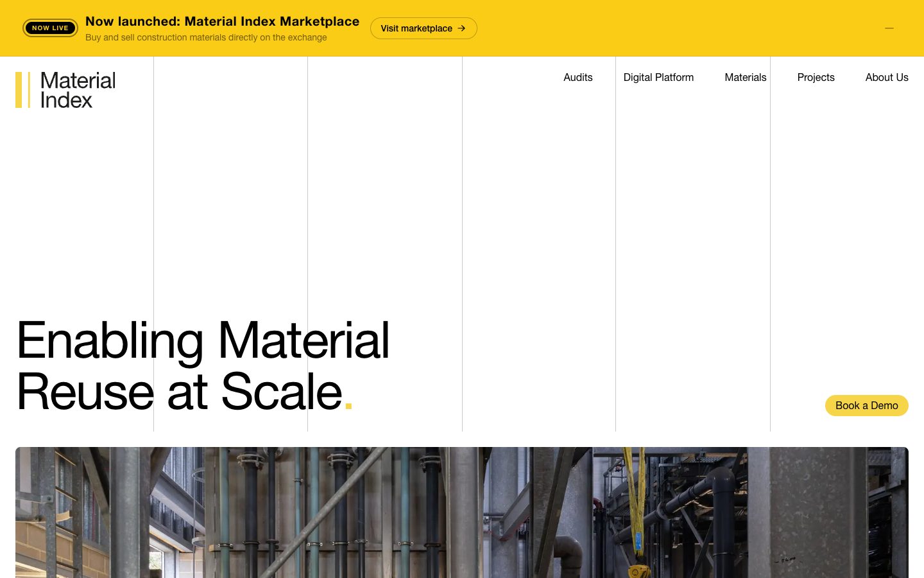Navigate to About Us
The width and height of the screenshot is (924, 578).
point(887,77)
